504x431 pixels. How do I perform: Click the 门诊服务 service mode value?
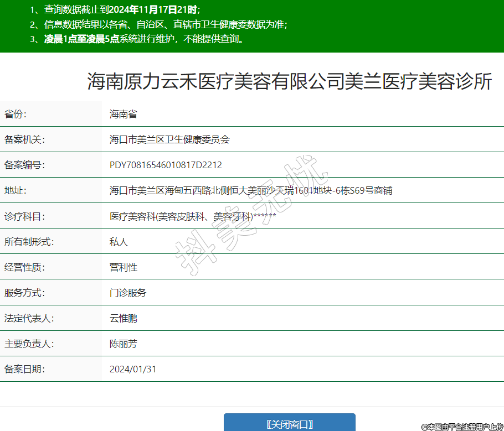[x=128, y=293]
